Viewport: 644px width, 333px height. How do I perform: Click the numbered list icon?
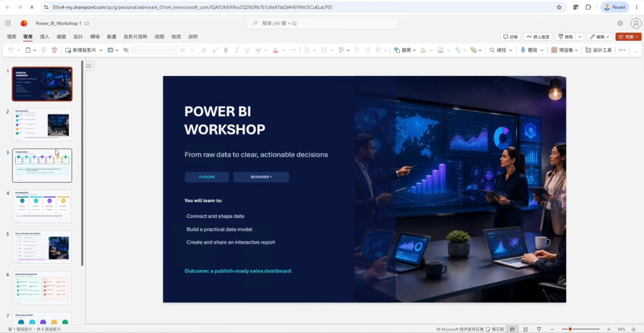(324, 50)
